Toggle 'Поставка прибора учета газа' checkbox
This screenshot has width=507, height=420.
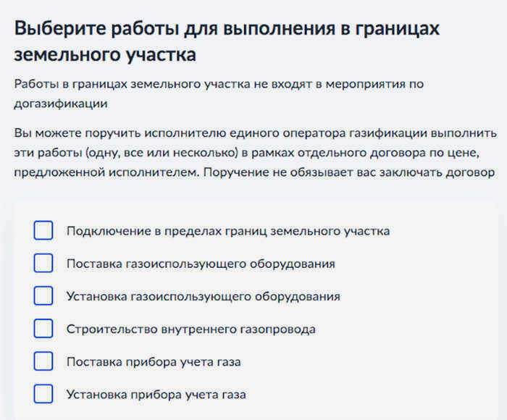(43, 361)
